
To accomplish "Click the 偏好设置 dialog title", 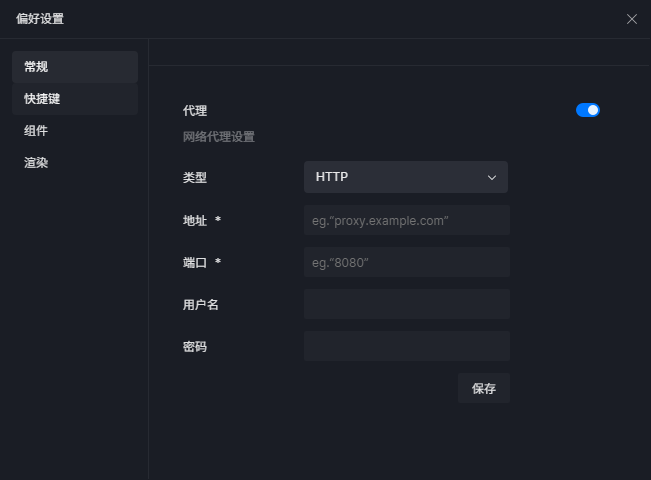I will coord(40,19).
